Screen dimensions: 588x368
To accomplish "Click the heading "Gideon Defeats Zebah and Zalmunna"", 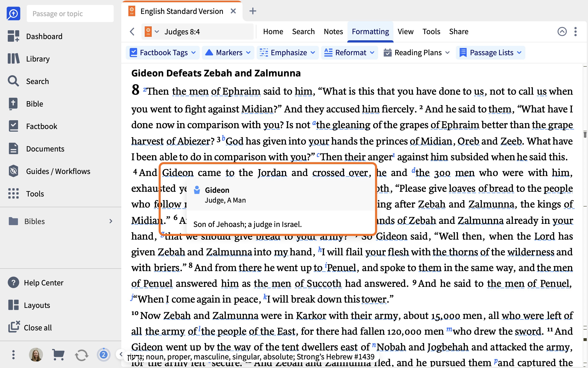I will 216,73.
